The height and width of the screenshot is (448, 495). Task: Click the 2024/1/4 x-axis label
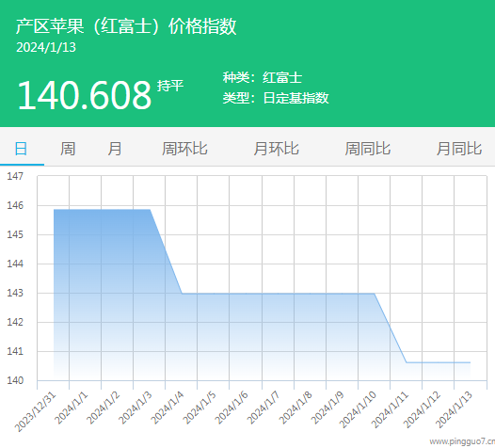point(168,408)
